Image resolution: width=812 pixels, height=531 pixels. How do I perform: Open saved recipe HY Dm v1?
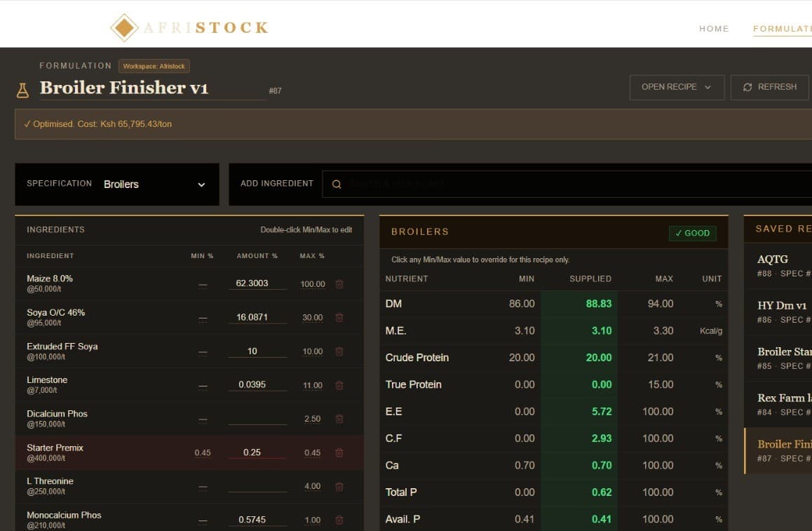click(778, 312)
